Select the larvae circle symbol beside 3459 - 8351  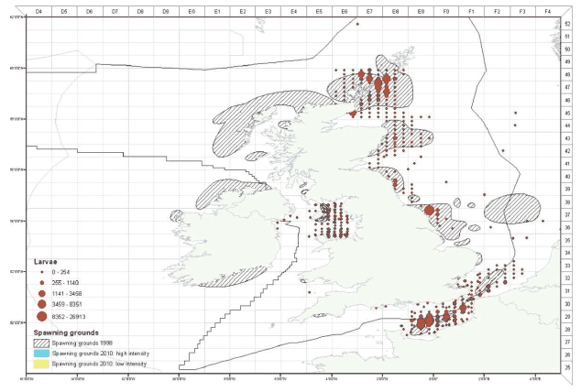(x=42, y=304)
